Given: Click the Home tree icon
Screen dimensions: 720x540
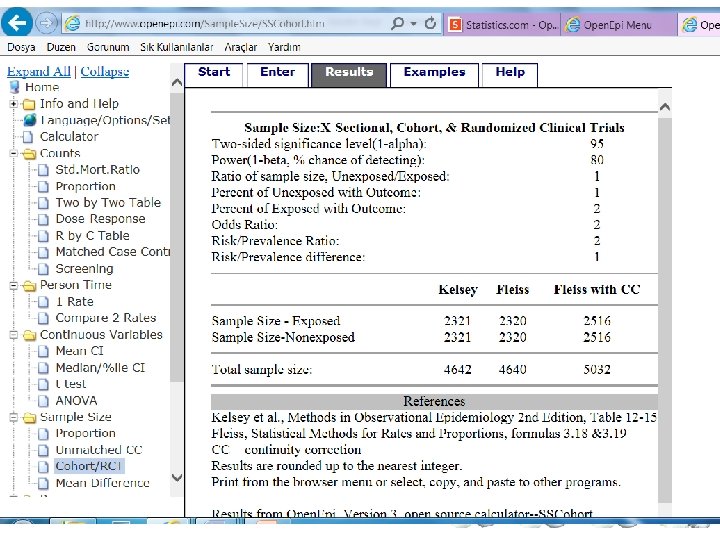Looking at the screenshot, I should coord(15,87).
